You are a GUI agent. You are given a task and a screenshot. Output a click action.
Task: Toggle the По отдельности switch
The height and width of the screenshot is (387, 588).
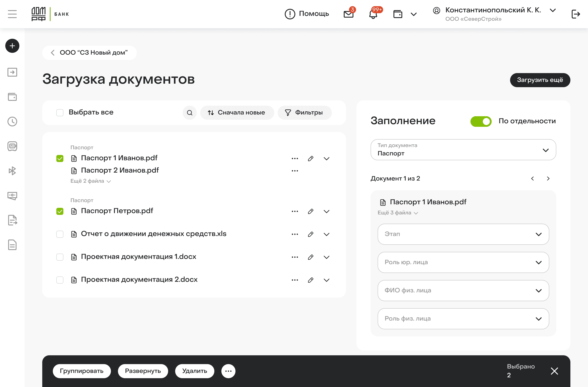pos(481,121)
